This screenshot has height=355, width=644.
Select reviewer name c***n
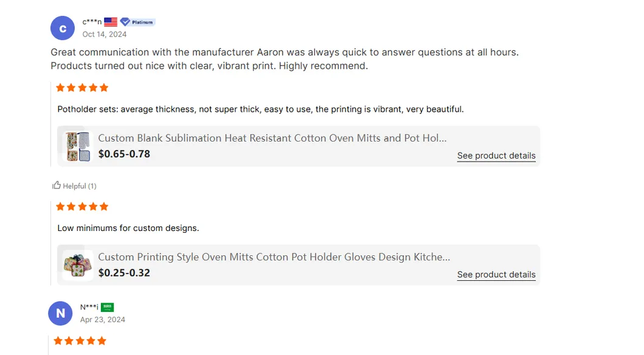pyautogui.click(x=92, y=22)
